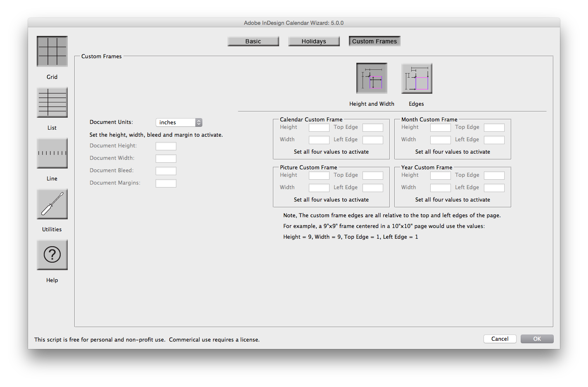Click the Help question mark icon

point(52,254)
